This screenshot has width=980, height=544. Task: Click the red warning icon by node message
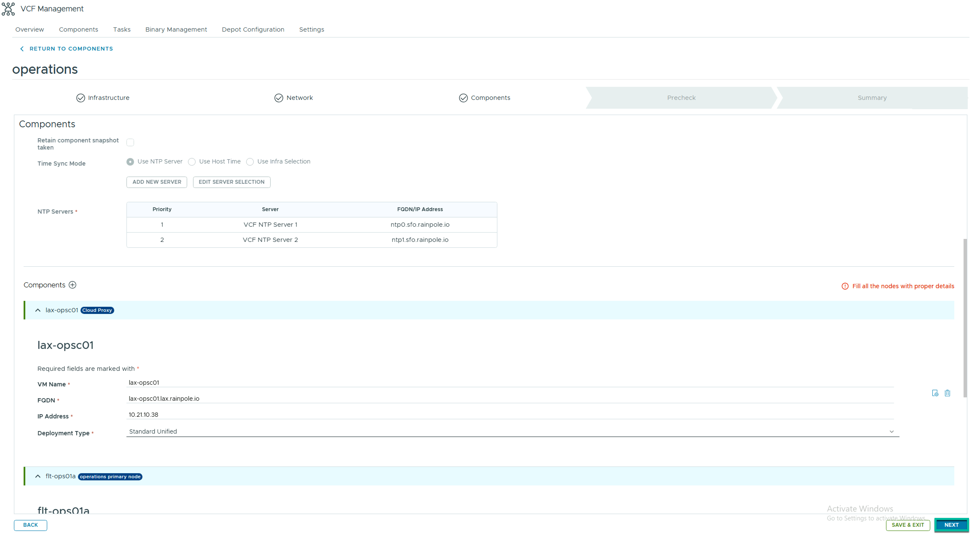click(x=845, y=286)
